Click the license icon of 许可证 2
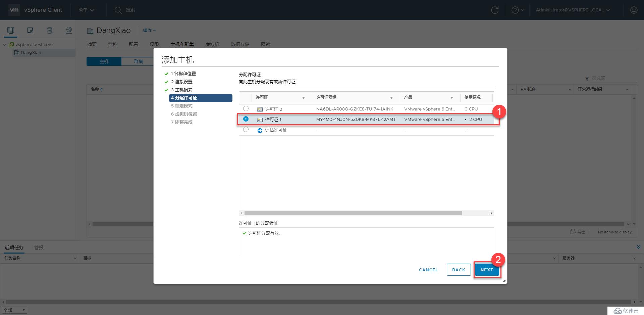The height and width of the screenshot is (315, 644). pyautogui.click(x=260, y=109)
